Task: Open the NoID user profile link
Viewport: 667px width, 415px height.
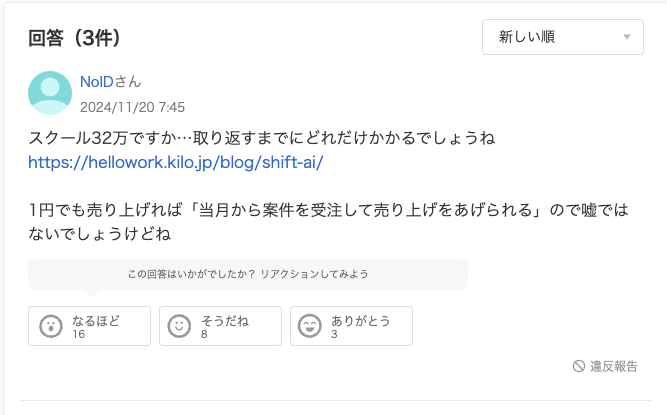Action: [x=97, y=81]
